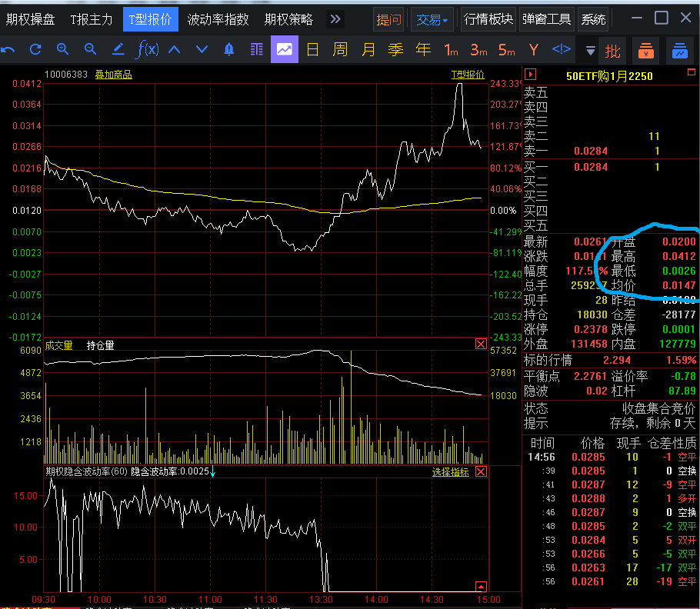Toggle the intraday line chart icon
Image resolution: width=700 pixels, height=609 pixels.
coord(285,49)
